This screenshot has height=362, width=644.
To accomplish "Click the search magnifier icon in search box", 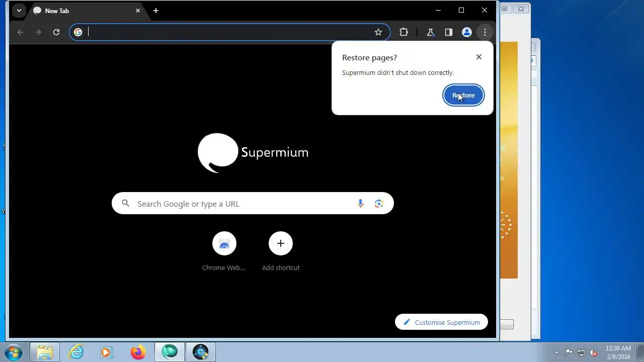I will [126, 203].
